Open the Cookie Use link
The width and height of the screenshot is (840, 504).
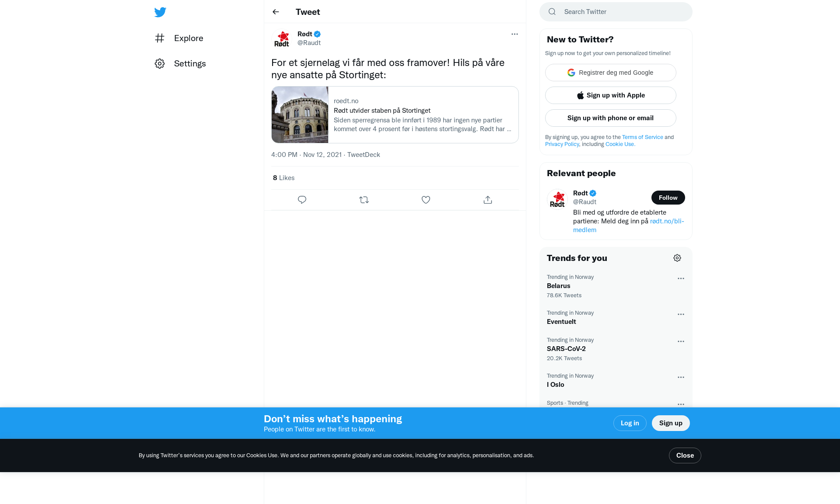620,144
